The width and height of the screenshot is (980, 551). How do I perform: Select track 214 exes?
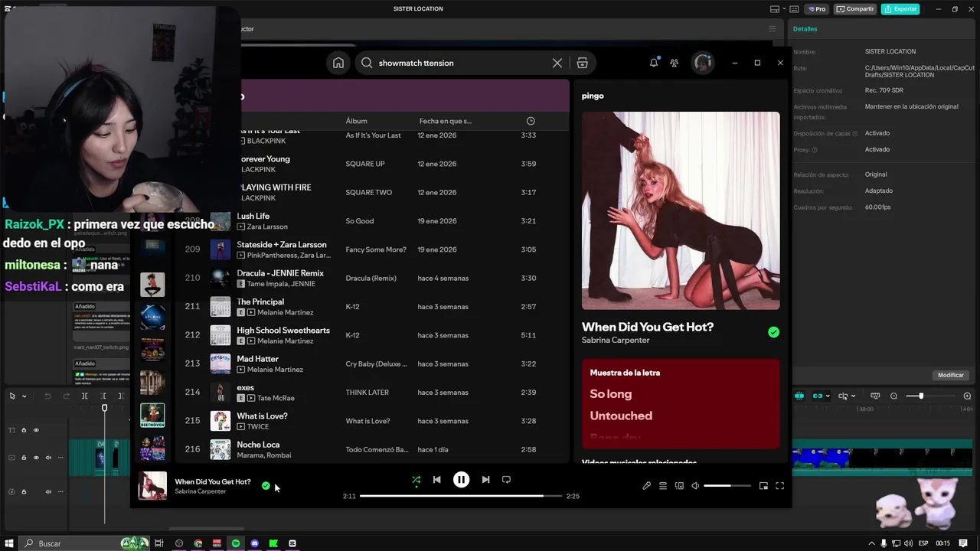click(x=371, y=393)
